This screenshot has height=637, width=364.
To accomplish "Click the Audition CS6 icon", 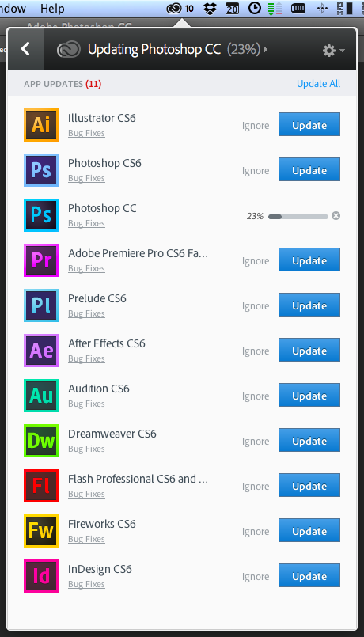I will pyautogui.click(x=41, y=396).
